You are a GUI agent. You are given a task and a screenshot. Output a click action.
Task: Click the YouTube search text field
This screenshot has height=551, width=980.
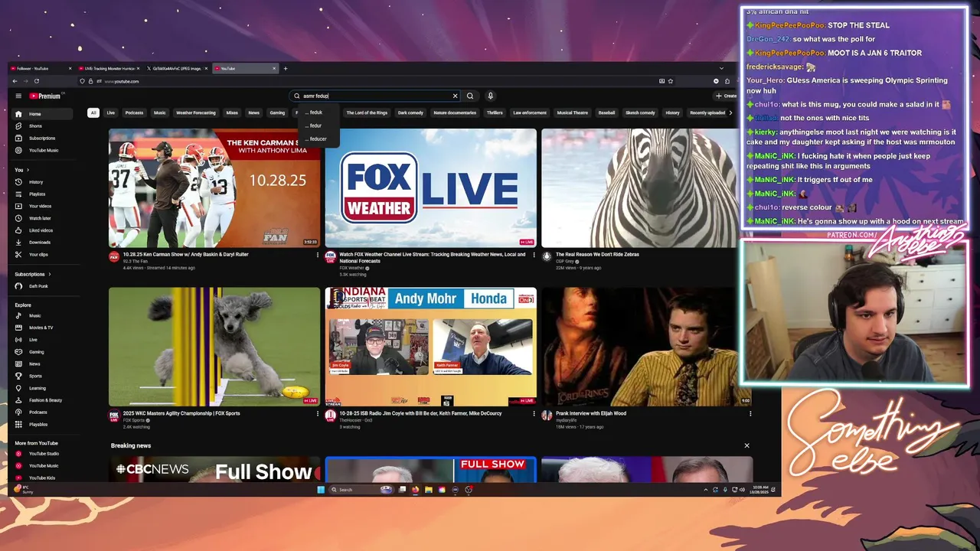(x=374, y=96)
